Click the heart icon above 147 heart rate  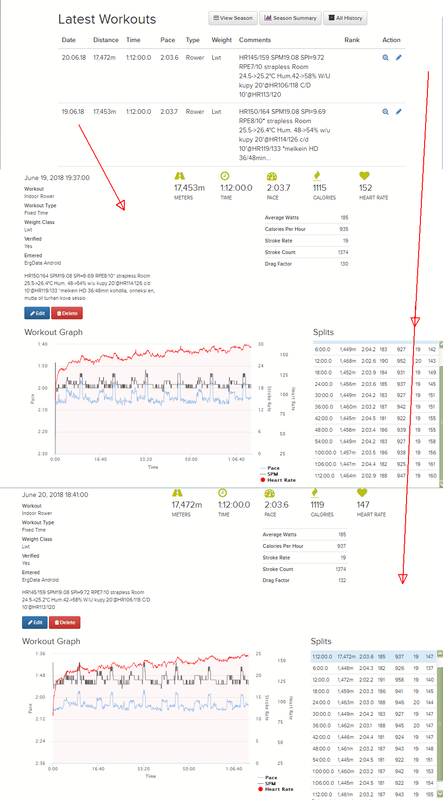pos(362,492)
